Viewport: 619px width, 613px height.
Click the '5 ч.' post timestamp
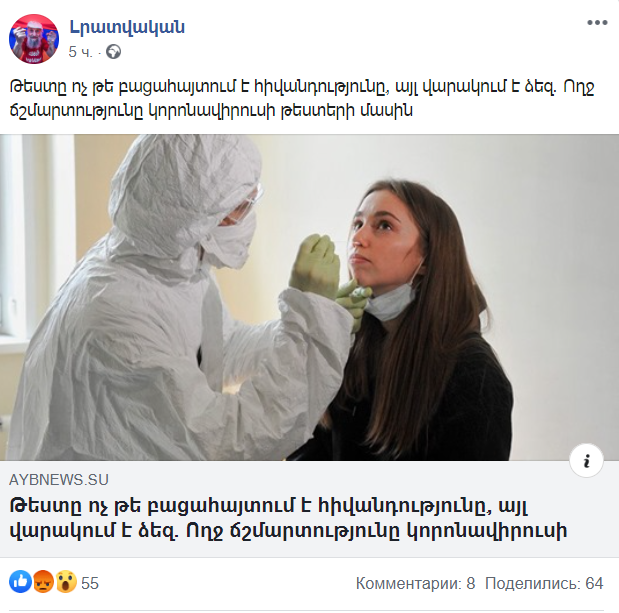(81, 52)
